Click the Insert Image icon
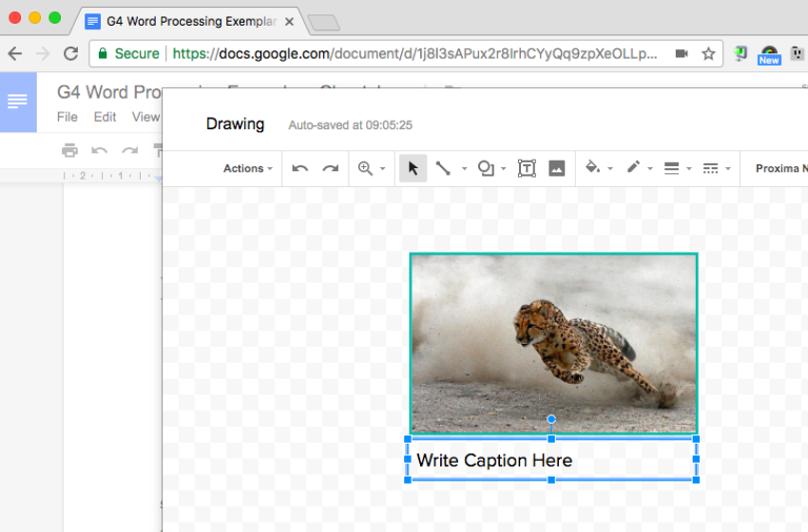The image size is (808, 532). click(x=557, y=168)
